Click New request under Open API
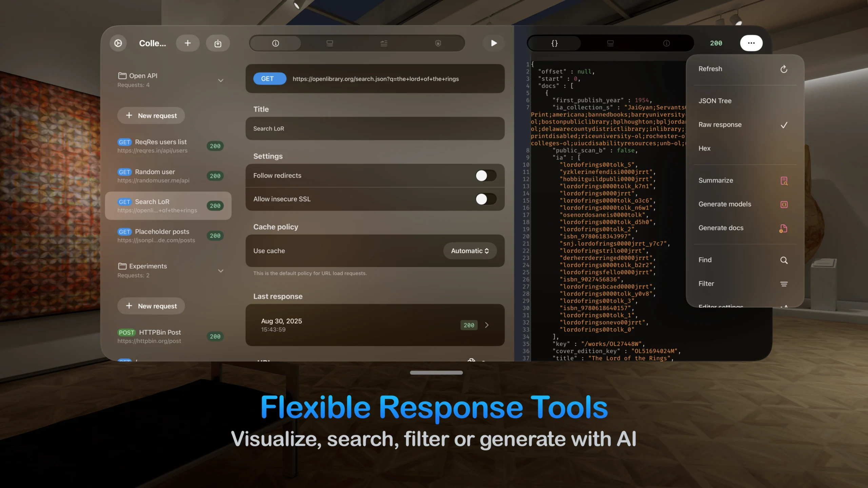This screenshot has width=868, height=488. tap(151, 116)
